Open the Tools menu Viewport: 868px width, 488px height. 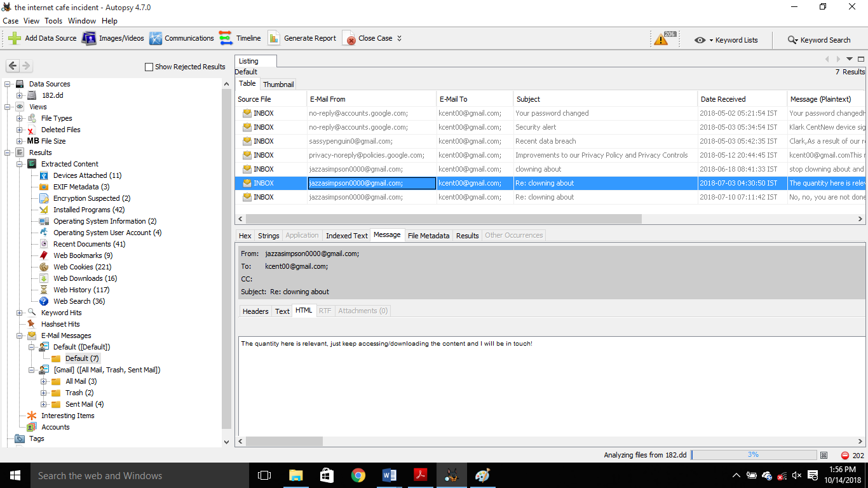pos(53,21)
